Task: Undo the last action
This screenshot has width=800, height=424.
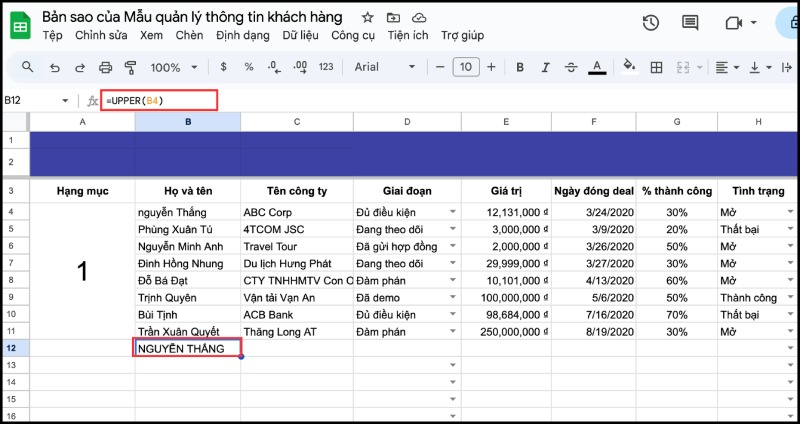Action: (x=55, y=67)
